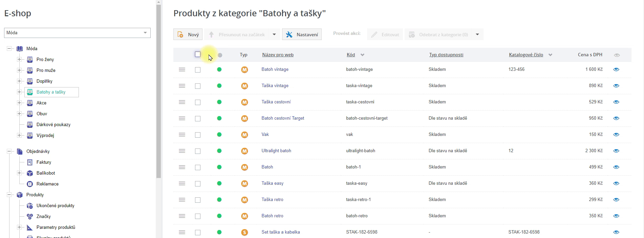Screen dimensions: 644x238
Task: Open the Batoh cestovní Target product link
Action: tap(283, 118)
